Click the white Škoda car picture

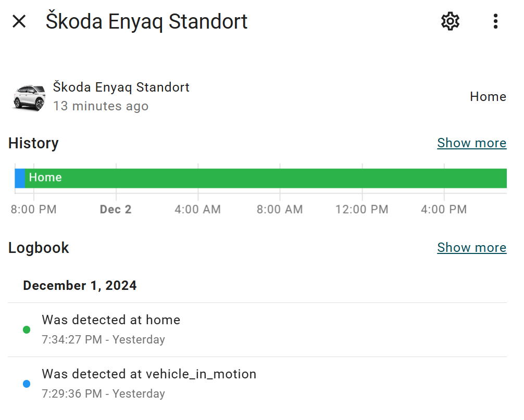(x=29, y=97)
